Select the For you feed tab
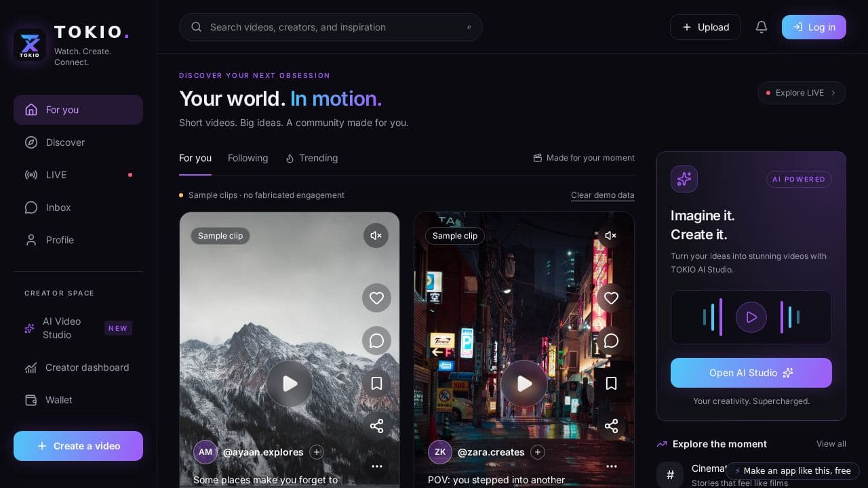Viewport: 868px width, 488px height. 195,158
